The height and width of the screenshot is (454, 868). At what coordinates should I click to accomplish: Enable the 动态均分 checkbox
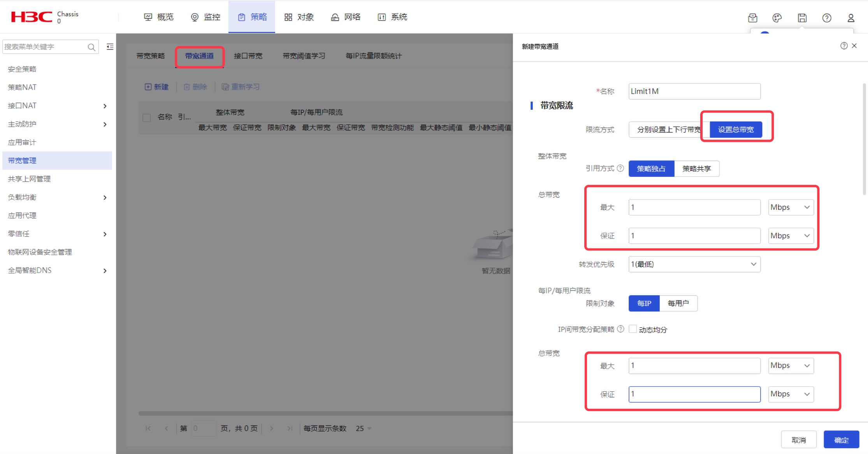click(633, 329)
